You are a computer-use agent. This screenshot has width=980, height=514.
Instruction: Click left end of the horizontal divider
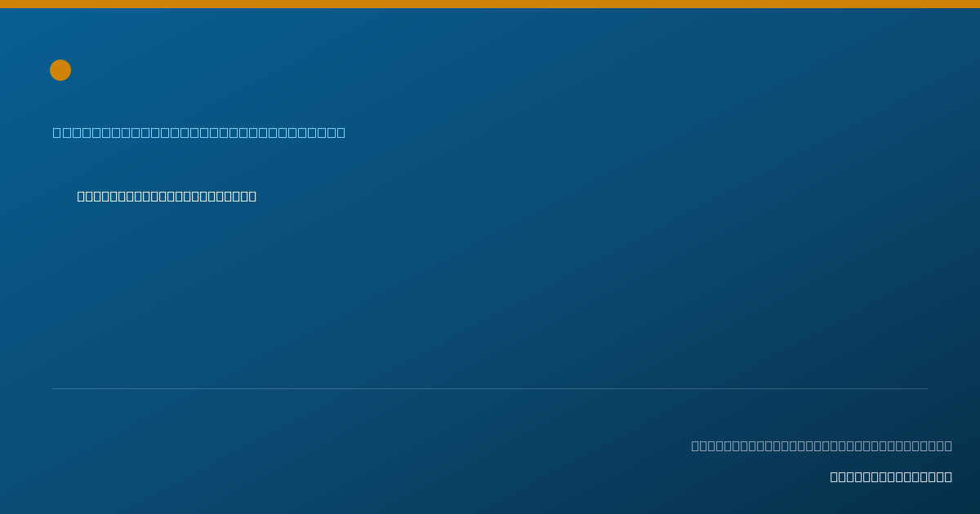(x=54, y=388)
